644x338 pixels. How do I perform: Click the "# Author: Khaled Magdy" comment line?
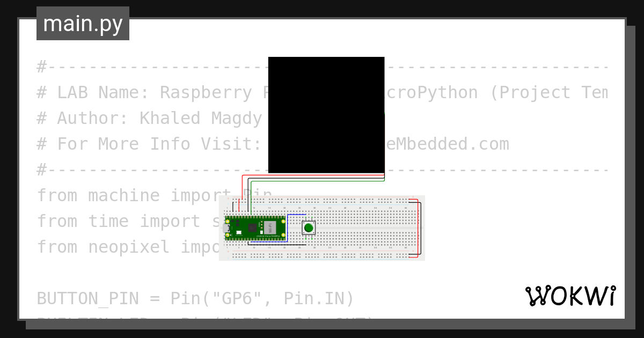149,118
